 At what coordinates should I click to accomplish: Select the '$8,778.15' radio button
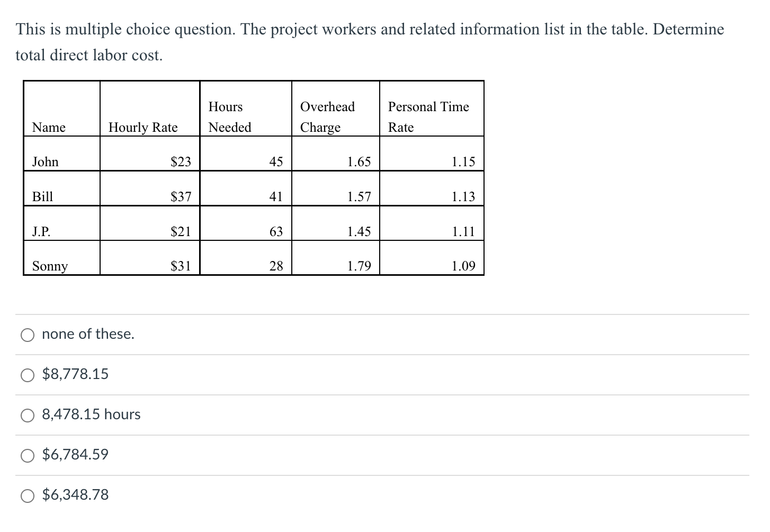click(28, 375)
